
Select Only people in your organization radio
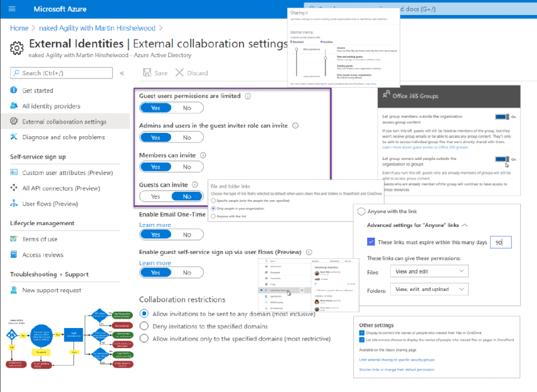pyautogui.click(x=213, y=208)
